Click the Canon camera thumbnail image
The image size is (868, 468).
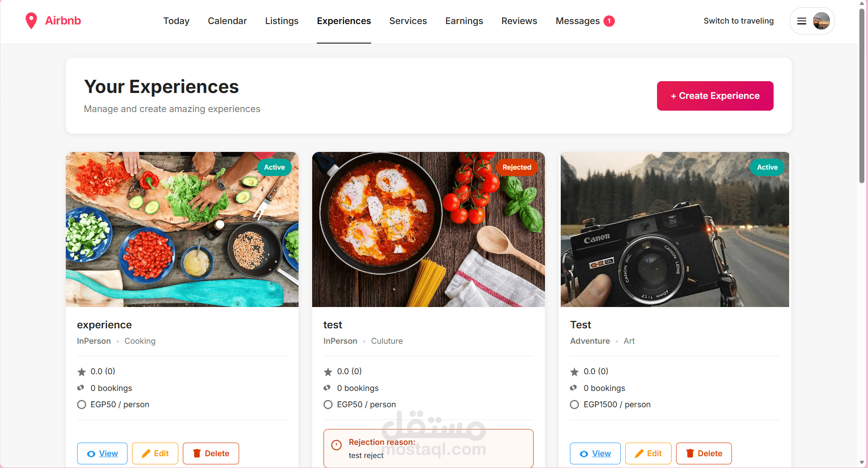coord(675,229)
